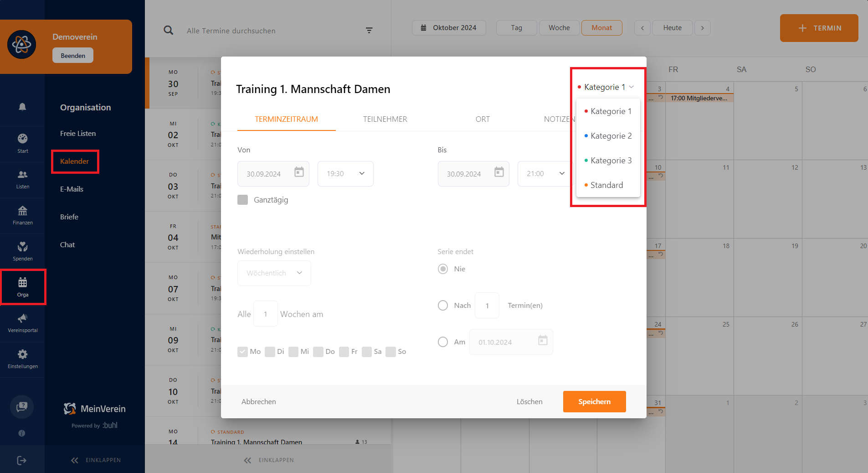868x473 pixels.
Task: Click the Beenden button
Action: pyautogui.click(x=73, y=56)
